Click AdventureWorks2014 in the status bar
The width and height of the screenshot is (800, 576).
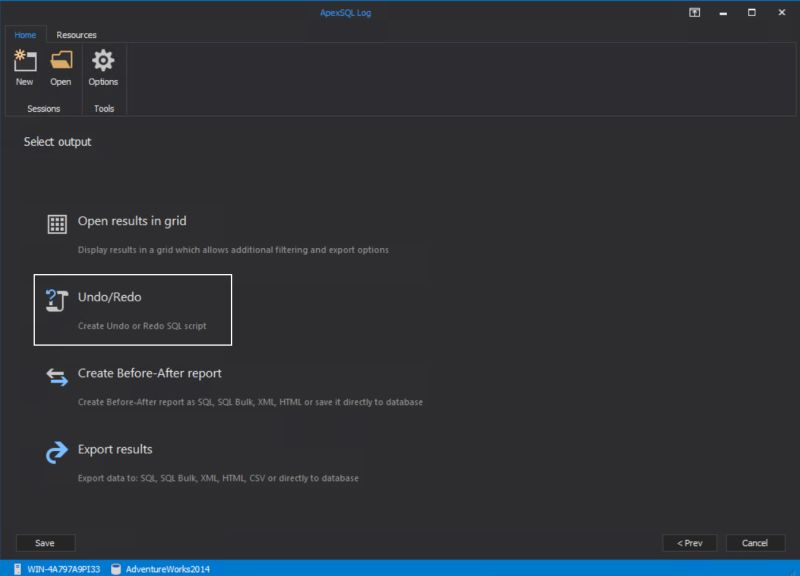[x=169, y=567]
